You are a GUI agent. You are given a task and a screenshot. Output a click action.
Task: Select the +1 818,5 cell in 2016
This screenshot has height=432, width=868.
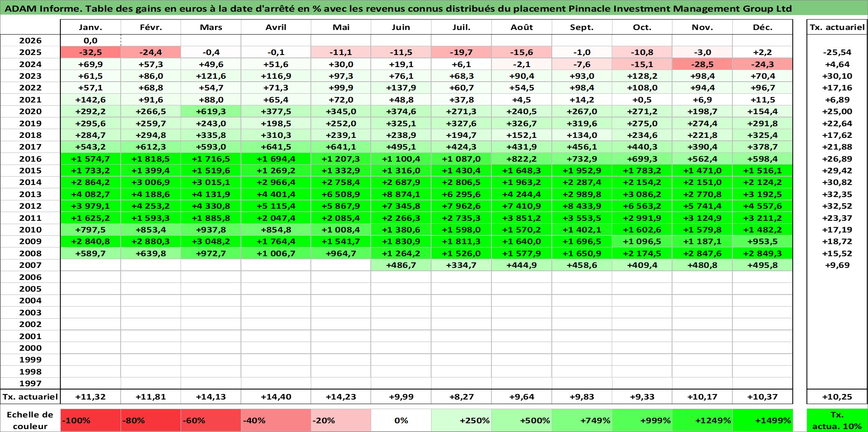[151, 159]
